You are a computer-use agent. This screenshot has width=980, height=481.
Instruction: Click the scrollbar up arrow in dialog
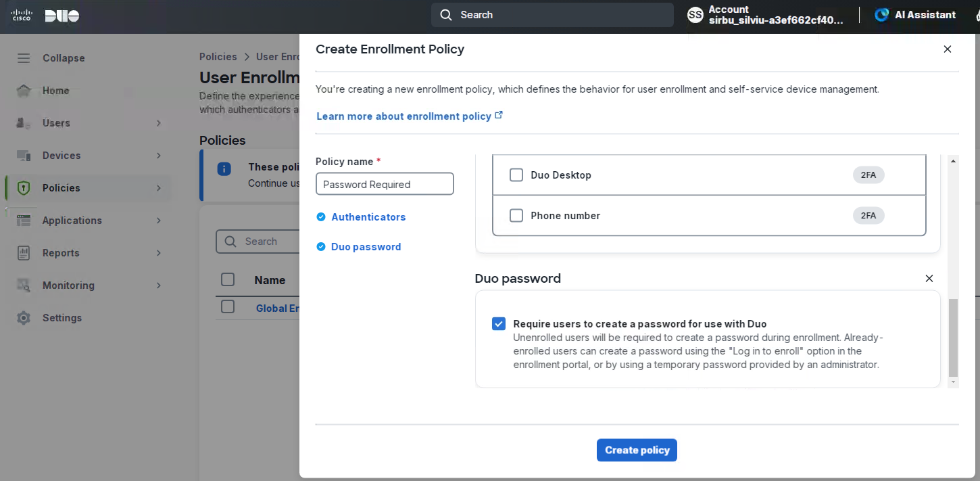tap(954, 161)
